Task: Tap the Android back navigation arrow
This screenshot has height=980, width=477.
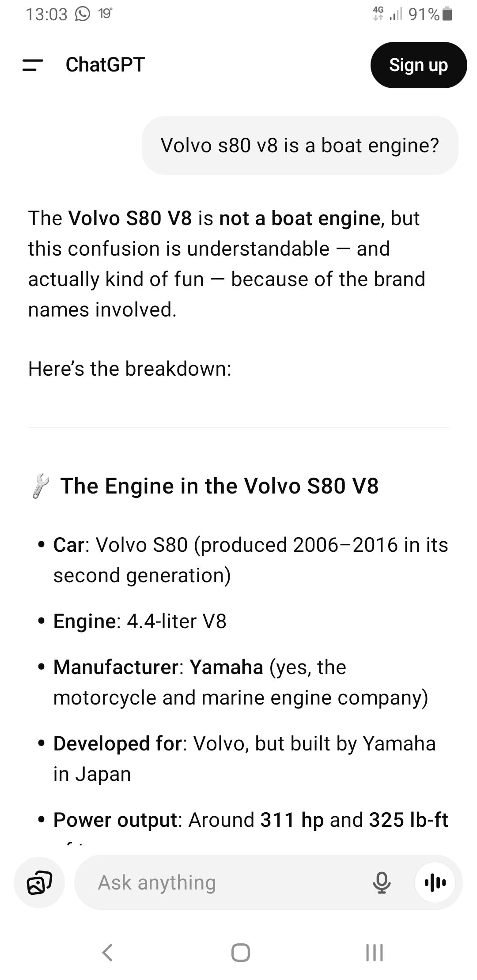Action: (107, 952)
